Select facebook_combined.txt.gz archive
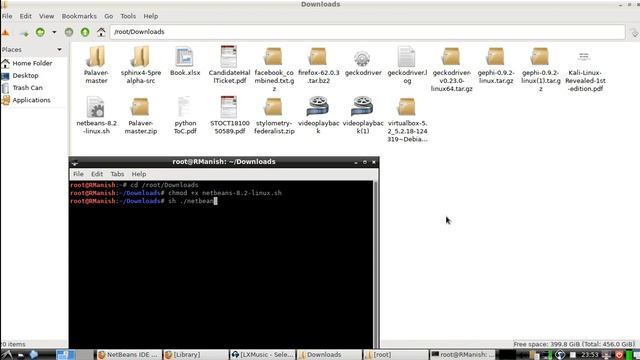Image resolution: width=640 pixels, height=360 pixels. (274, 69)
